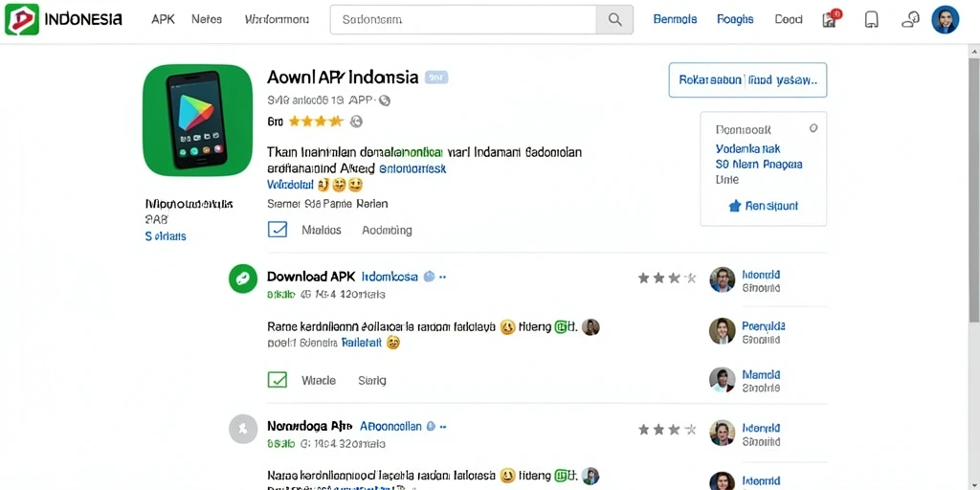This screenshot has height=490, width=980.
Task: Open the Deod header item
Action: [x=789, y=19]
